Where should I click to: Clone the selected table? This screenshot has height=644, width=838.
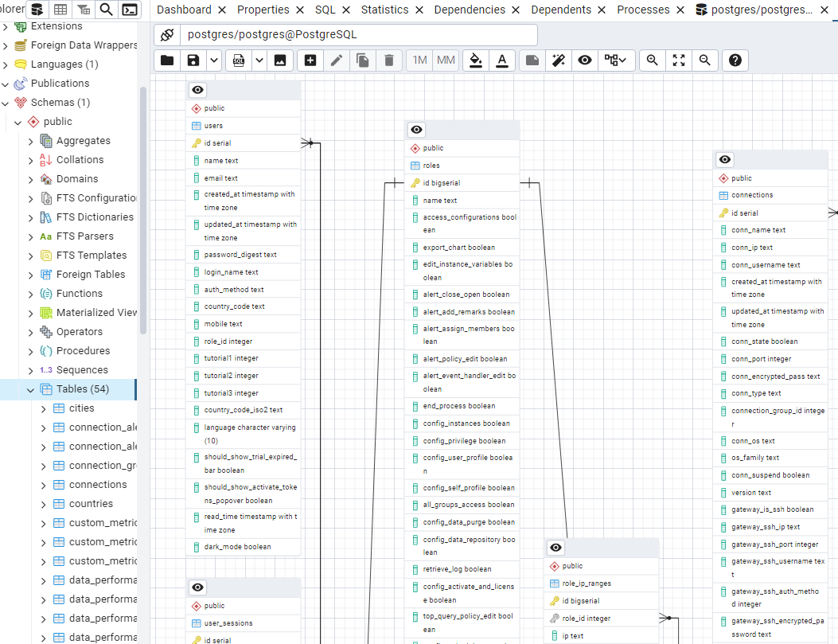[x=362, y=60]
